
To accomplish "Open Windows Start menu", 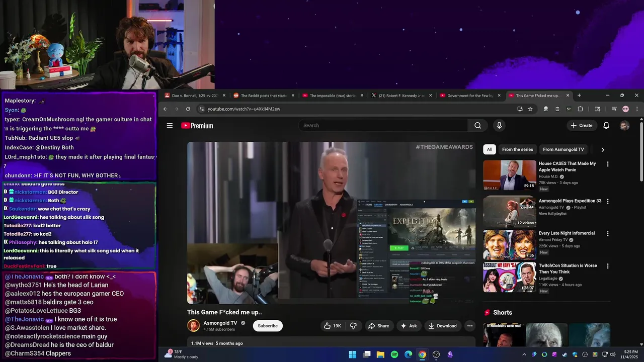I will pyautogui.click(x=353, y=354).
